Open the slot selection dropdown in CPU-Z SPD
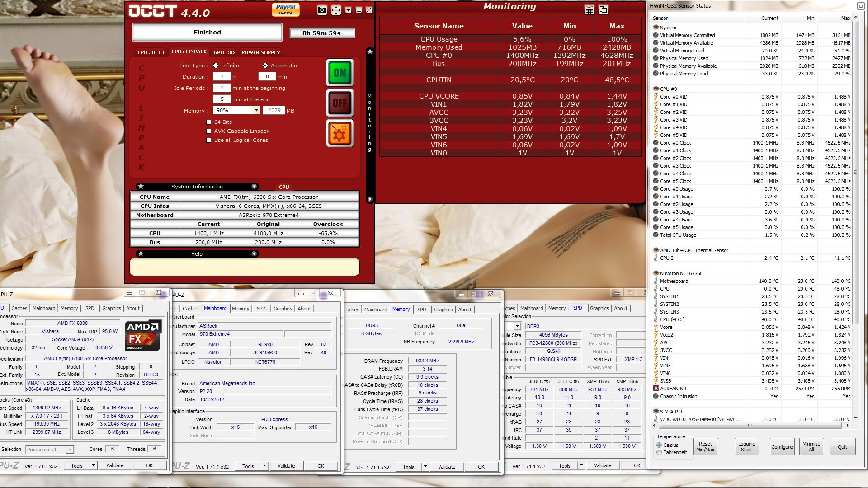This screenshot has width=868, height=488. coord(517,326)
